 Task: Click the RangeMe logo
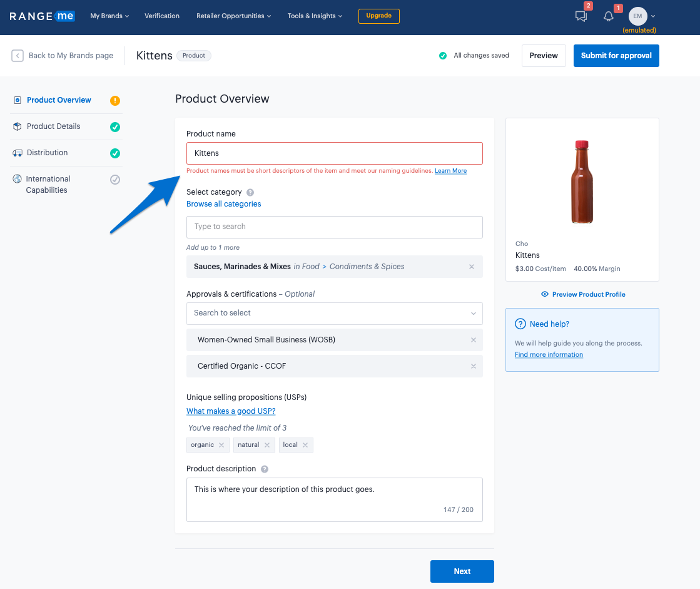pos(43,16)
